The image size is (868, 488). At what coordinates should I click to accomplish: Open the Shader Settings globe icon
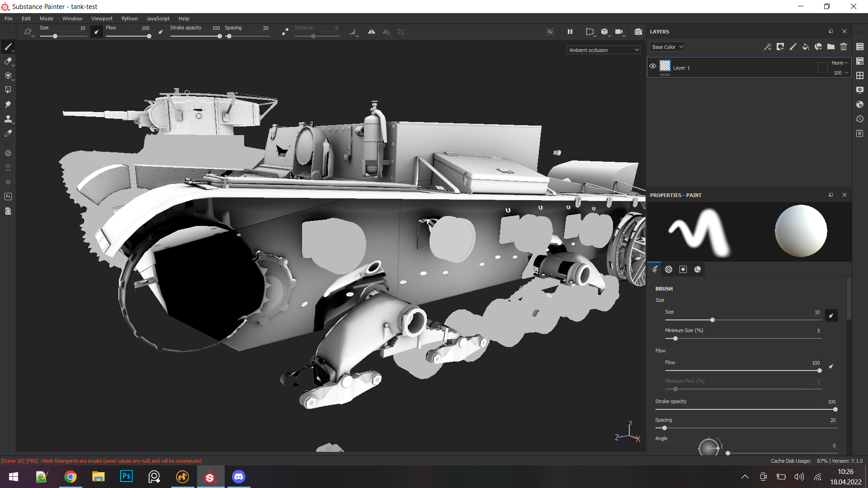(860, 104)
